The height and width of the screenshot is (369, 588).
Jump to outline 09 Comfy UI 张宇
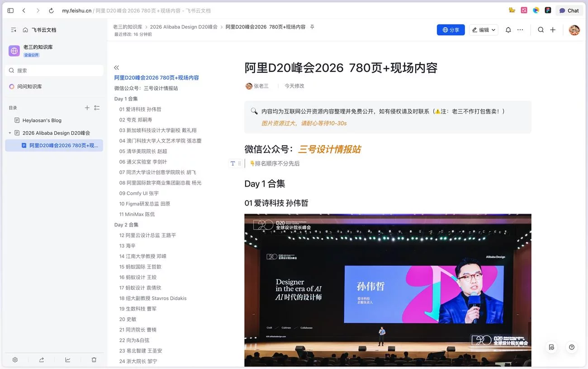click(x=139, y=193)
